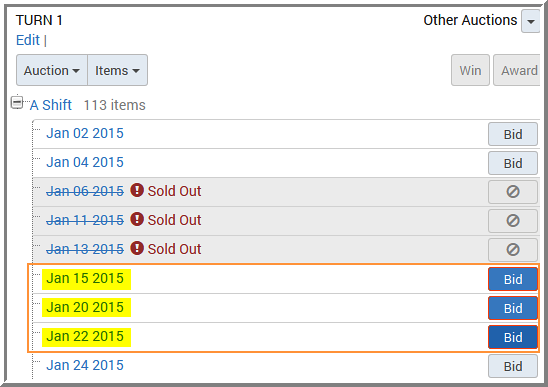Click the Sold Out warning icon on Jan 13

(x=137, y=249)
